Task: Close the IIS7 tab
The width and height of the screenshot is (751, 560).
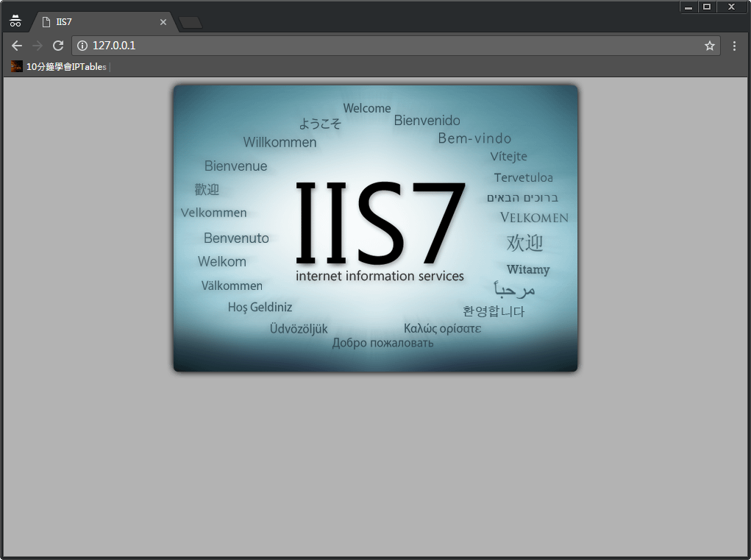Action: [163, 22]
